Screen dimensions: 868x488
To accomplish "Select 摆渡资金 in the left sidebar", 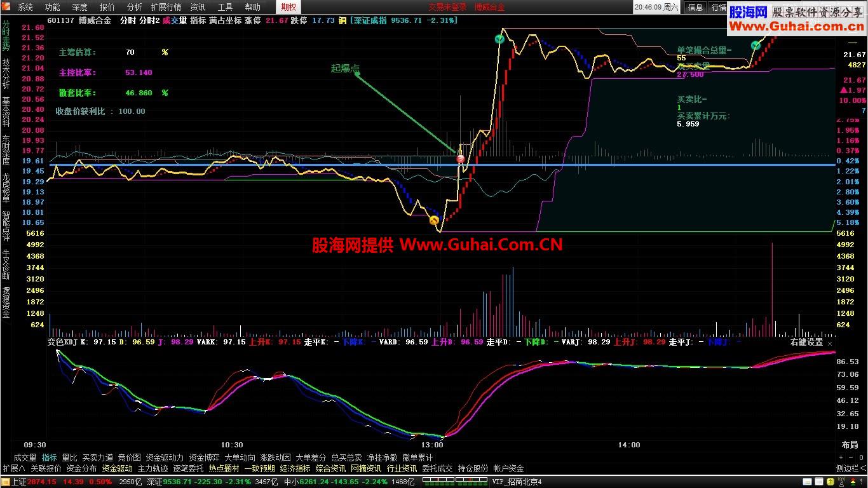I will (x=6, y=302).
